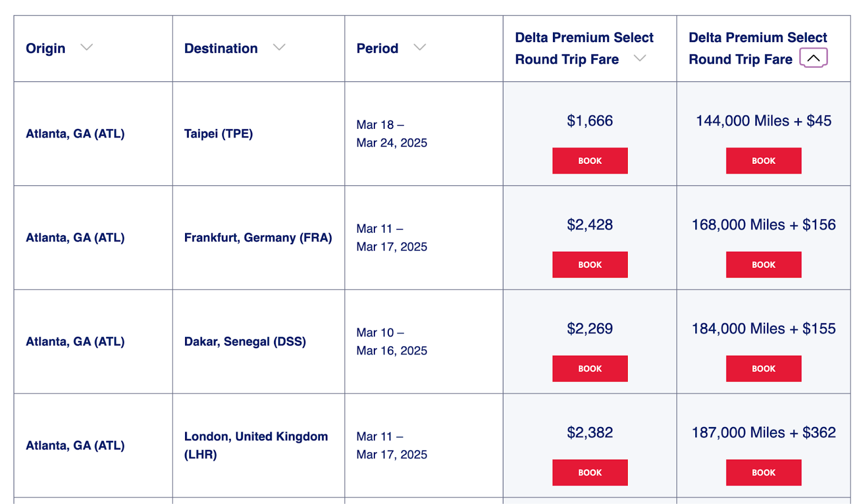Screen dimensions: 863x504
Task: Select Frankfurt, Germany (FRA) destination
Action: coord(258,238)
